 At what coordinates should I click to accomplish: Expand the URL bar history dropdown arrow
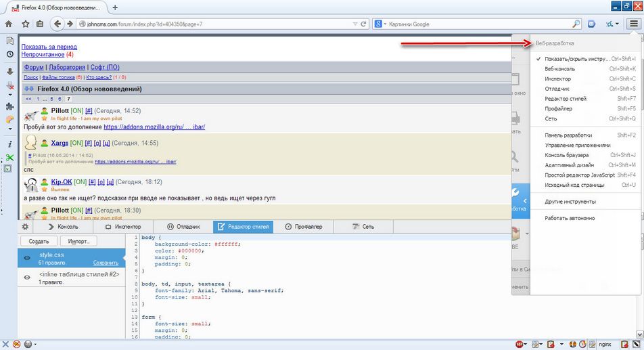click(x=356, y=24)
